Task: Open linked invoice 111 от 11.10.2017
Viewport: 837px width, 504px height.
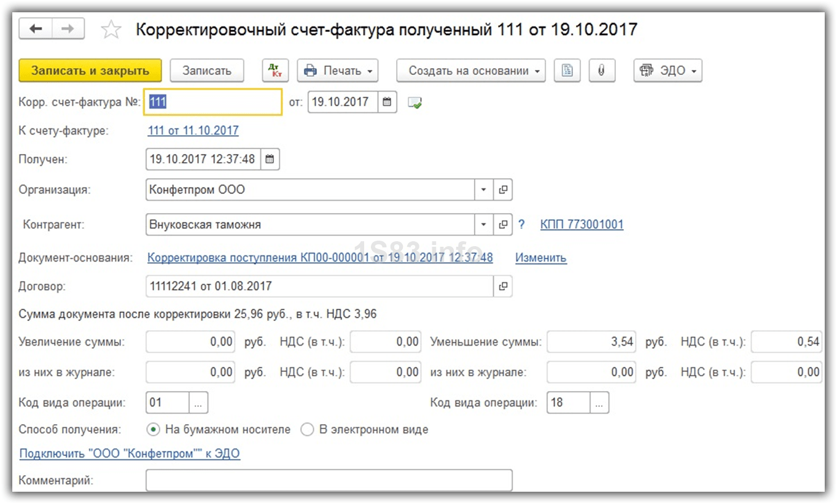Action: click(193, 131)
